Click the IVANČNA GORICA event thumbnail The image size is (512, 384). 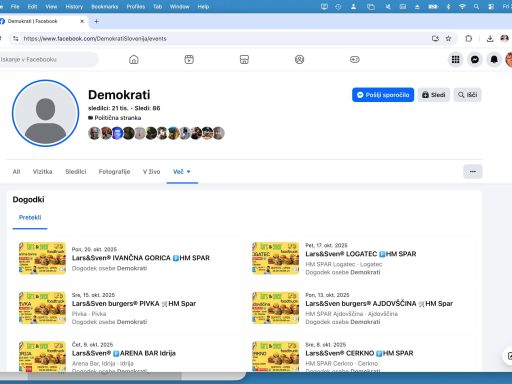point(42,258)
